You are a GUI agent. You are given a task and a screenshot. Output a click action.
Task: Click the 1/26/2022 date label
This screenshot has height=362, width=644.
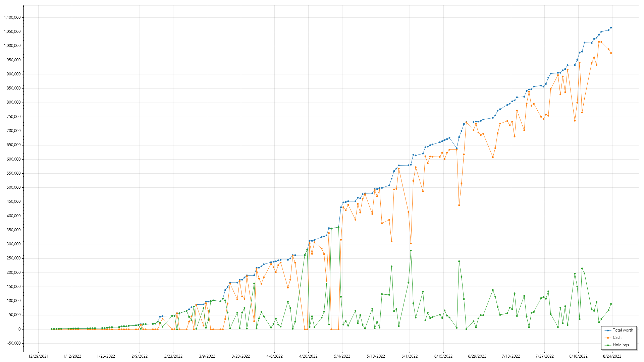point(106,356)
